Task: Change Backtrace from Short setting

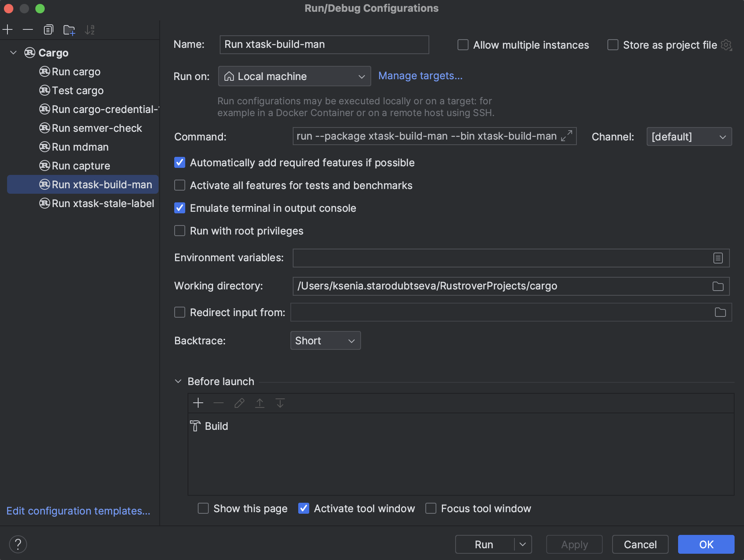Action: tap(325, 340)
